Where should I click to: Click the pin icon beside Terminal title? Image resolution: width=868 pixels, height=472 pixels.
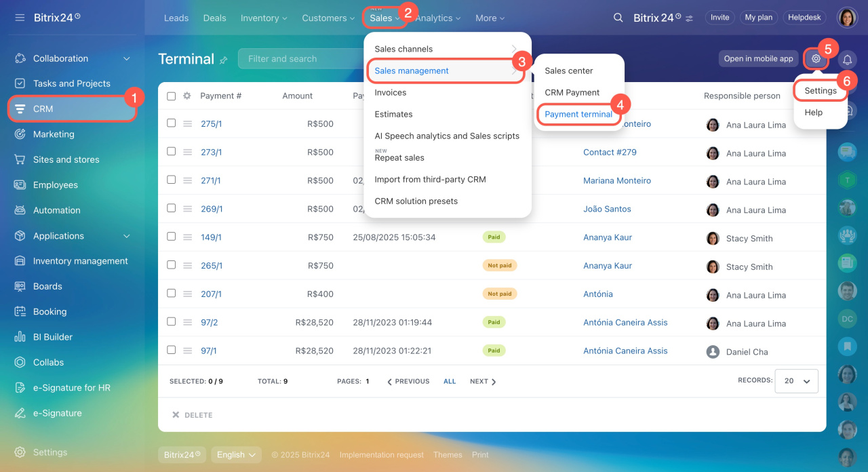click(224, 60)
